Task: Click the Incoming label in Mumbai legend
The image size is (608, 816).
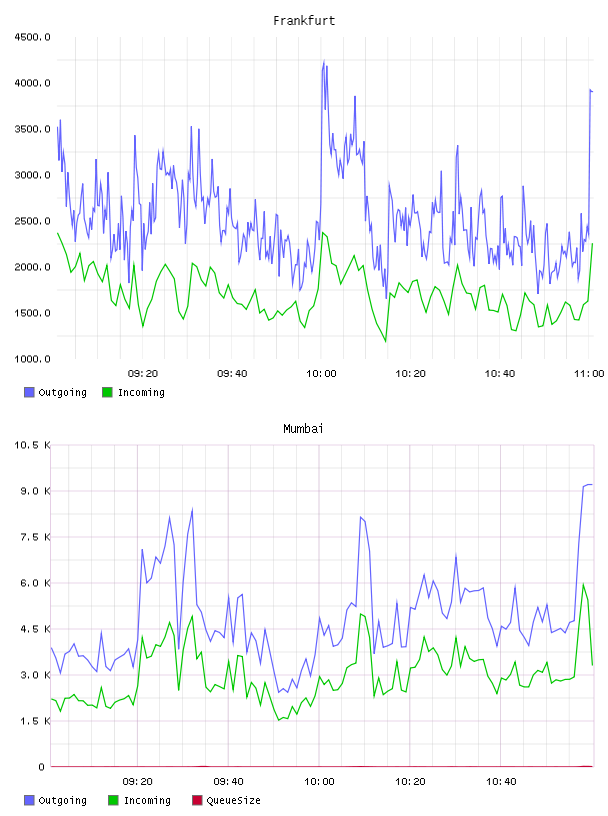Action: point(147,800)
